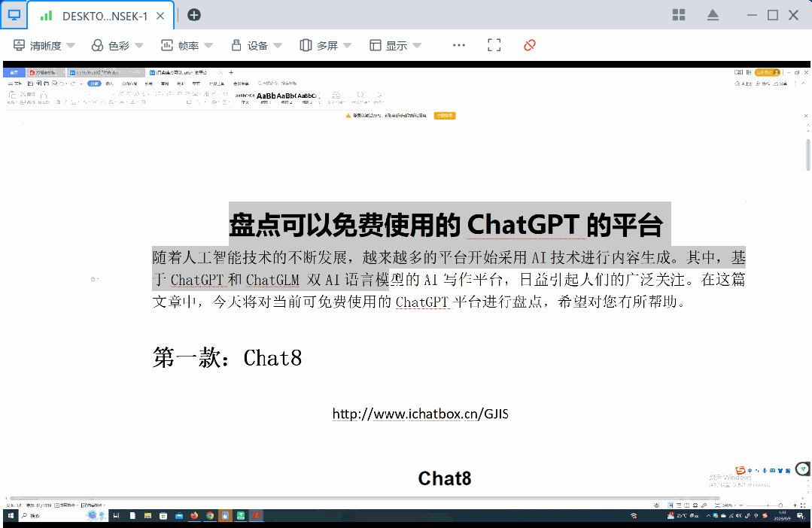Click the three-dots more options button
The image size is (812, 528).
pyautogui.click(x=459, y=46)
